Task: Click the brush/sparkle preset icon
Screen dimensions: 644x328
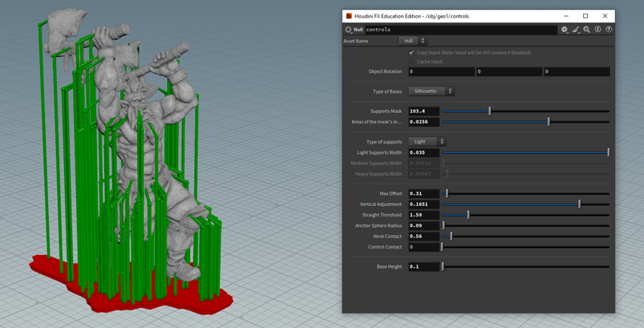Action: (x=576, y=30)
